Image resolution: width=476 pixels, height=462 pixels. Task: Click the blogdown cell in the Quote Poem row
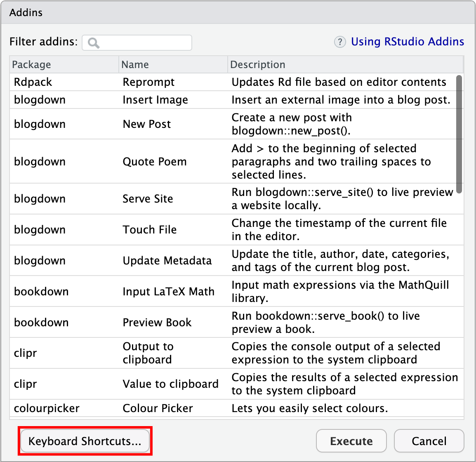(40, 161)
